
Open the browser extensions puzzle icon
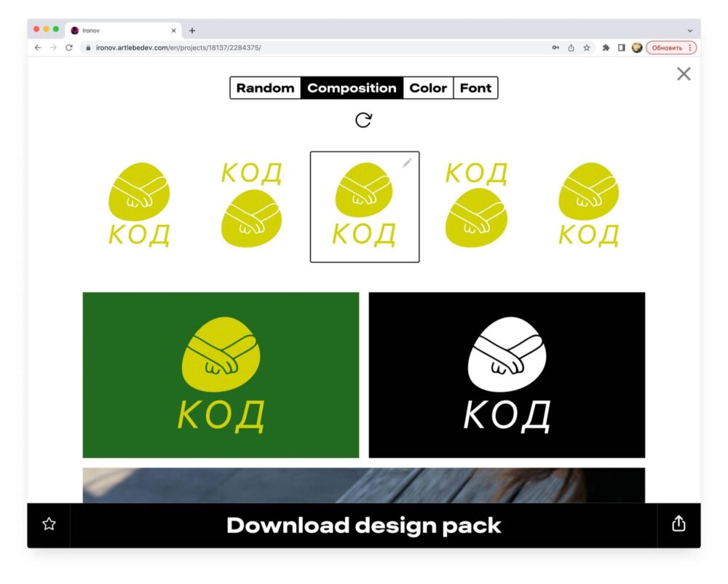(x=606, y=48)
